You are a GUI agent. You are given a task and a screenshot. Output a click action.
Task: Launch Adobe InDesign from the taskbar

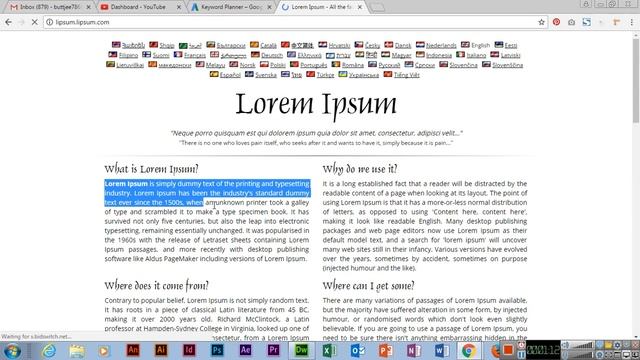pyautogui.click(x=189, y=350)
